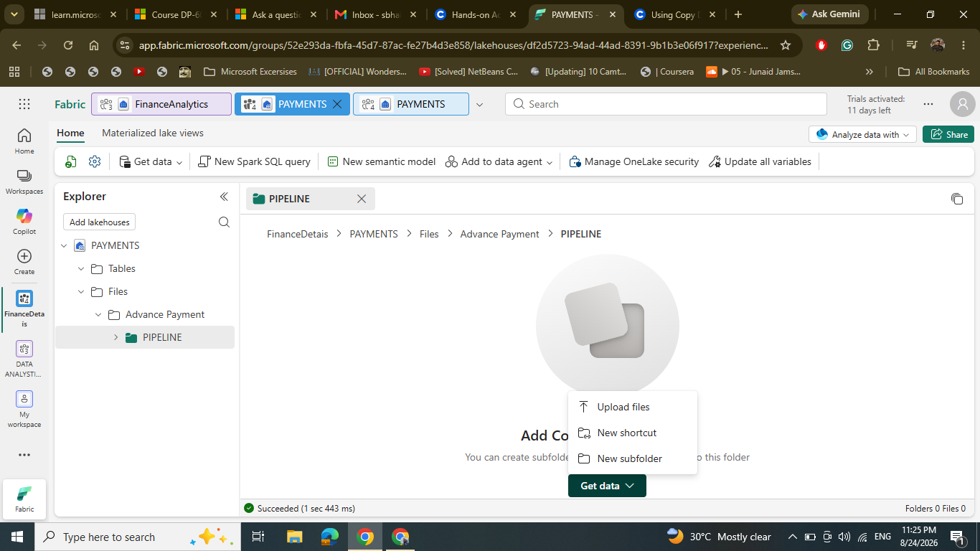Screen dimensions: 980x551
Task: Switch to FinanceAnalytics item tab
Action: [161, 104]
